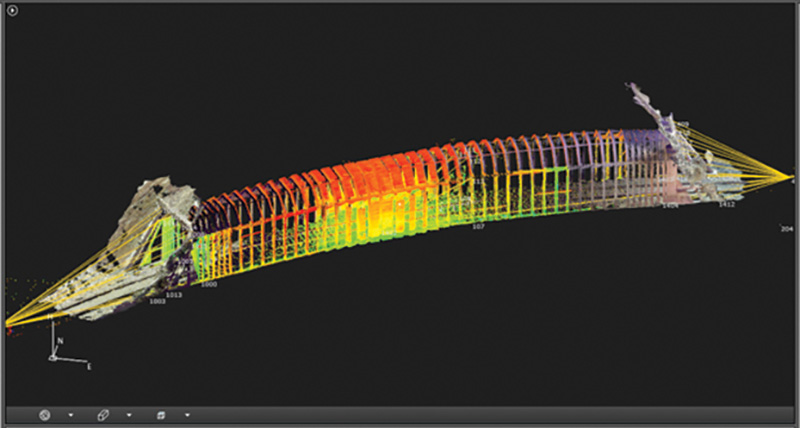Click the circular play icon in top-left corner
Viewport: 800px width, 428px height.
pos(13,11)
